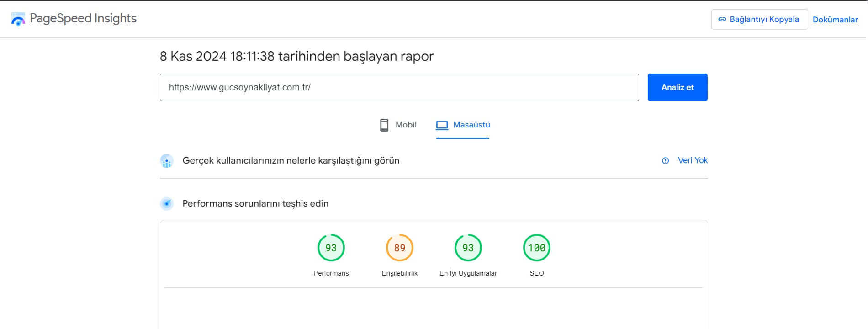The height and width of the screenshot is (329, 868).
Task: Click 'Performans sorunlarını teşhis edin' heading
Action: [x=255, y=203]
